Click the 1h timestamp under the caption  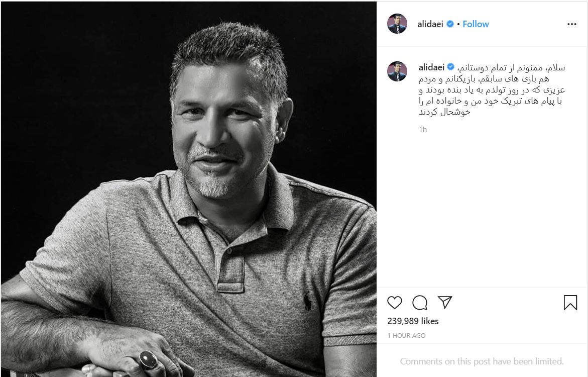[423, 129]
